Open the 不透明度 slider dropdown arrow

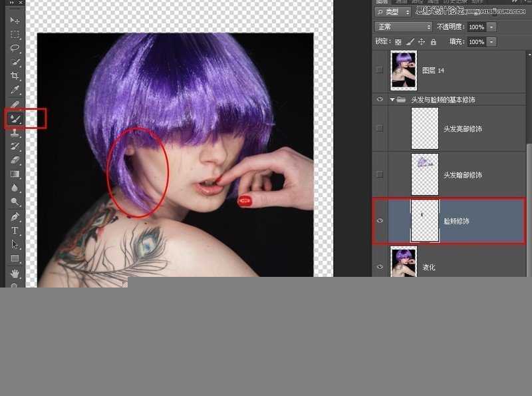(x=491, y=27)
